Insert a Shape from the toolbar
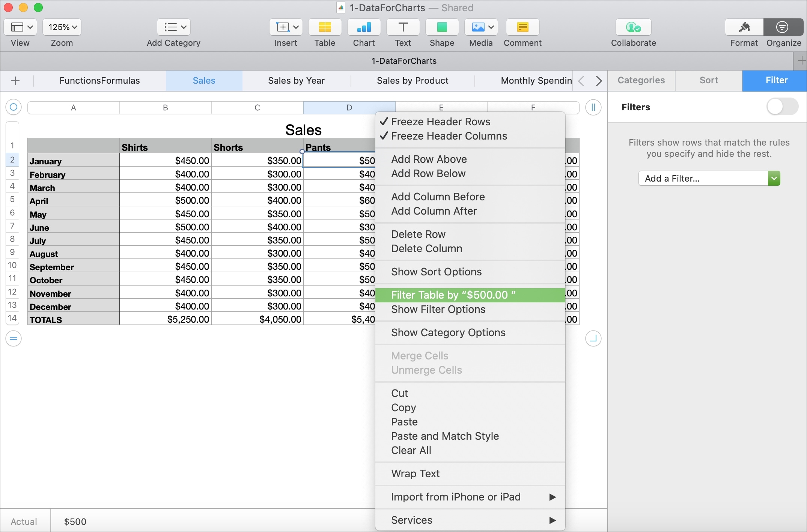The height and width of the screenshot is (532, 807). click(442, 27)
